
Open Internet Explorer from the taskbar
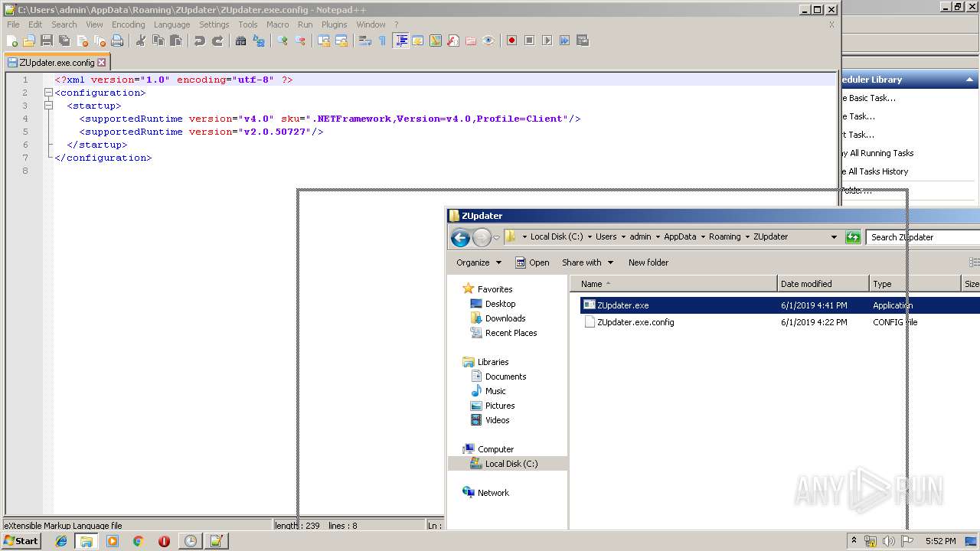pyautogui.click(x=61, y=541)
